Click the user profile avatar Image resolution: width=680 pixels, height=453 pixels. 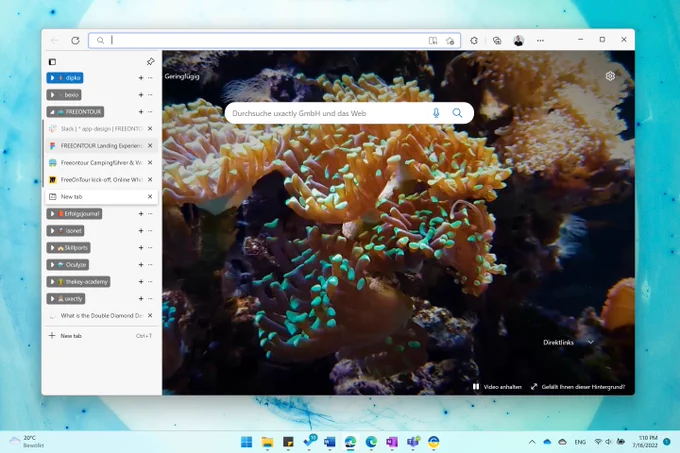click(x=519, y=40)
